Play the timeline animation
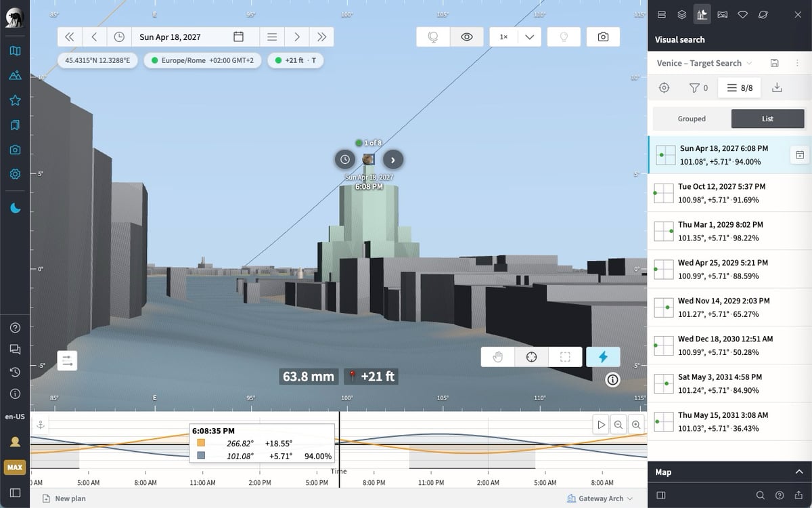 coord(601,425)
